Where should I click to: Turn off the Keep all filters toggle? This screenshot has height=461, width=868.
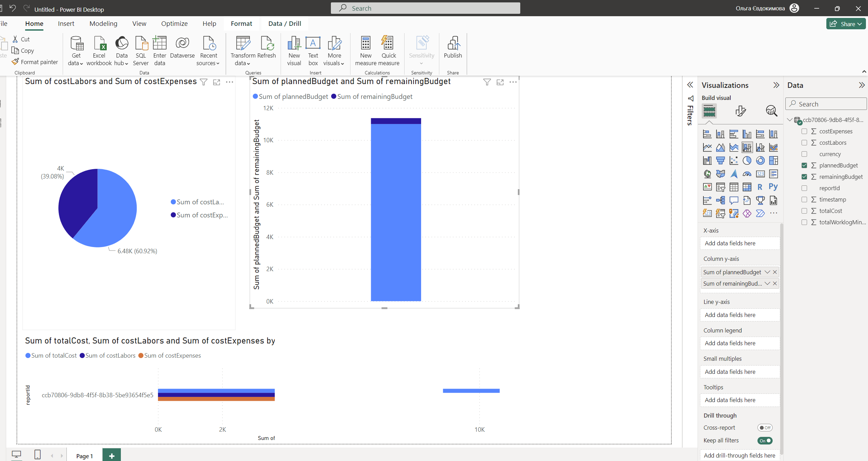click(765, 440)
